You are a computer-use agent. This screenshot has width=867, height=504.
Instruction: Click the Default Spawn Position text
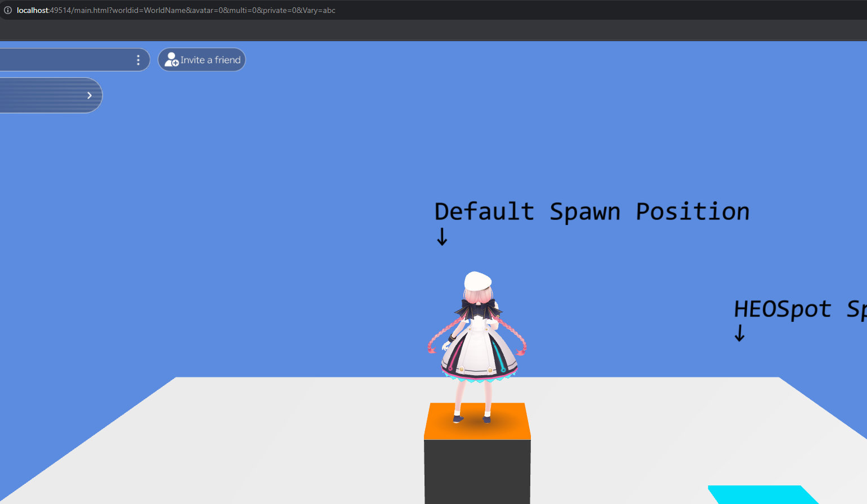(x=591, y=212)
